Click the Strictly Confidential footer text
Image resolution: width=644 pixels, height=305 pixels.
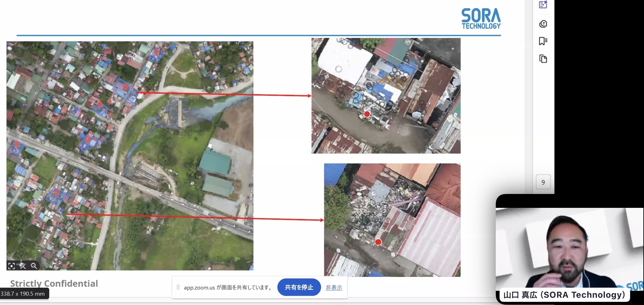click(54, 284)
